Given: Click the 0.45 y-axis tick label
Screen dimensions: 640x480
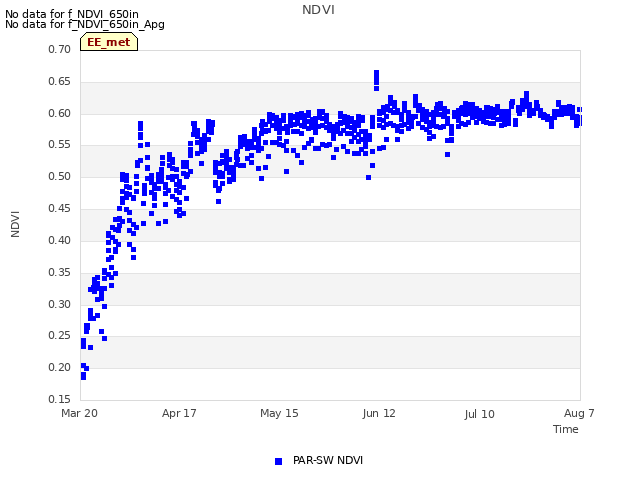Looking at the screenshot, I should [59, 209].
